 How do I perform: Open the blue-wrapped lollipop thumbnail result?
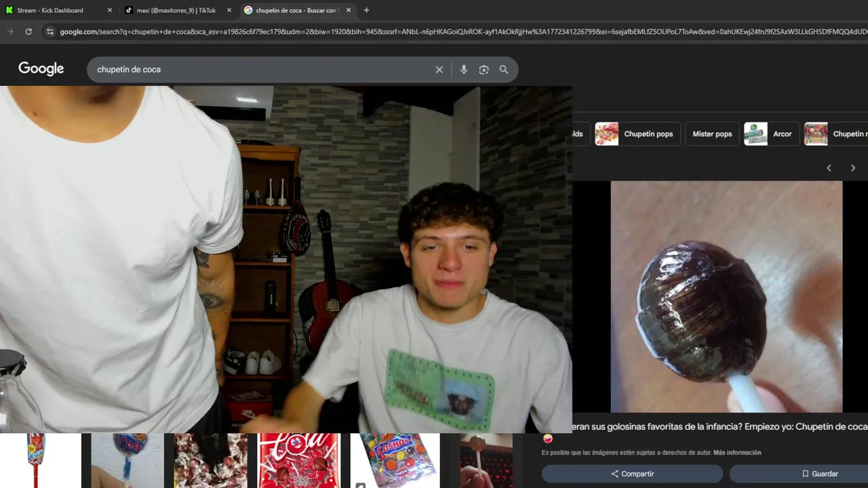[x=127, y=460]
